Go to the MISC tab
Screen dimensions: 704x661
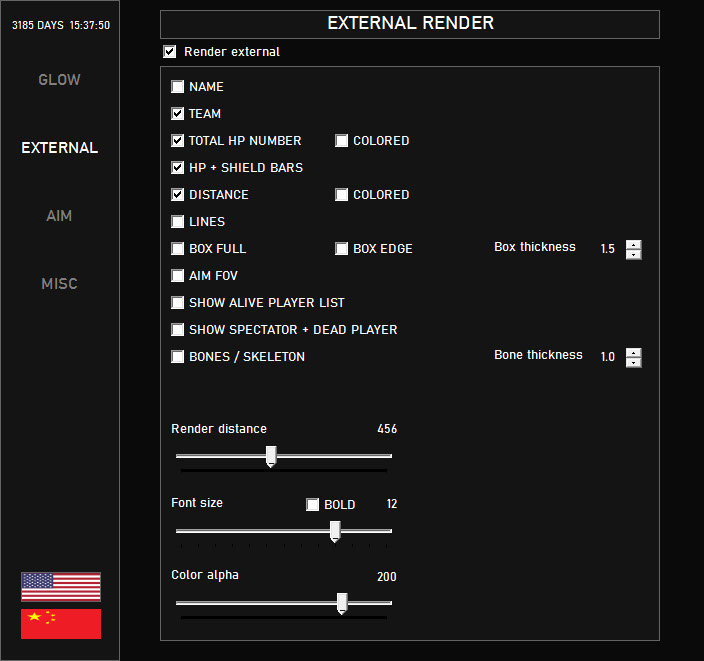(x=59, y=284)
